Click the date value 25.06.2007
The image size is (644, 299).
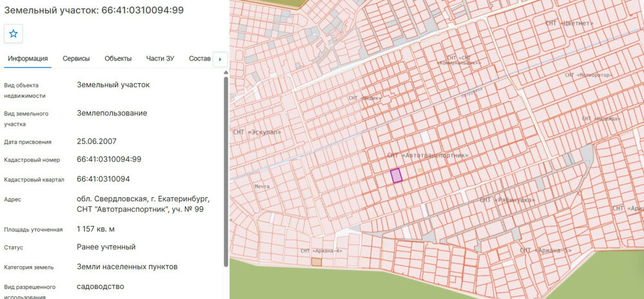(x=97, y=141)
